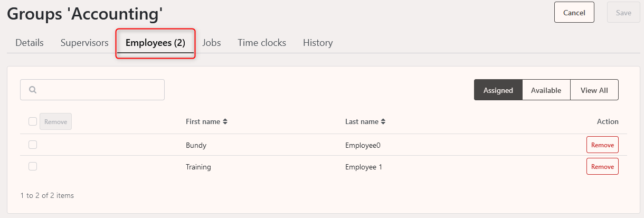The image size is (644, 218).
Task: Sort by First name arrows icon
Action: click(x=225, y=121)
